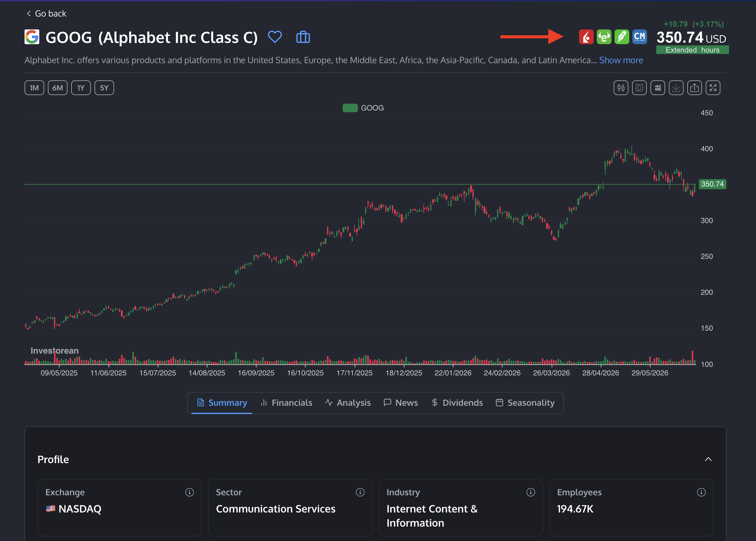Add GOOG to favorites with heart icon
Screen dimensions: 756x541
(x=275, y=37)
